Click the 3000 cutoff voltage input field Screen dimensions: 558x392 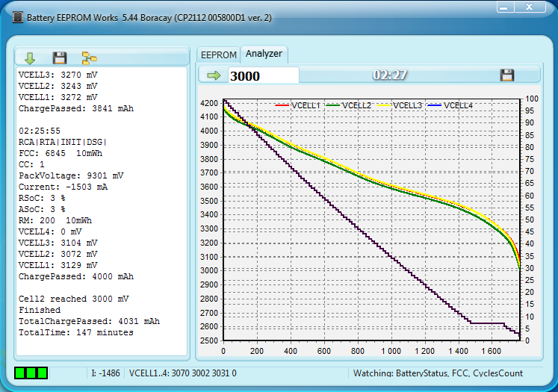point(262,75)
